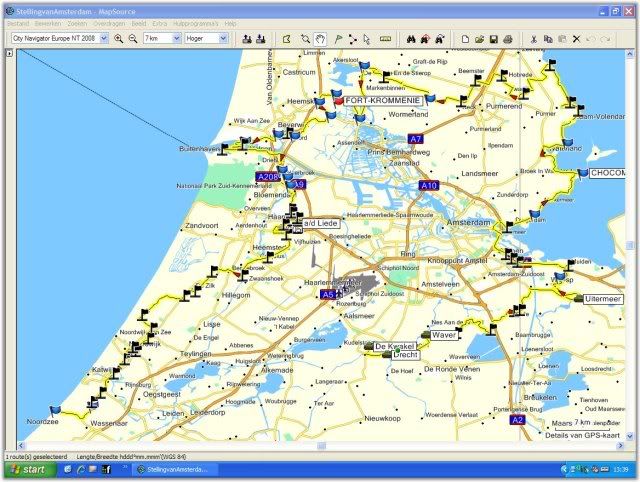Open the Beeld menu

139,24
